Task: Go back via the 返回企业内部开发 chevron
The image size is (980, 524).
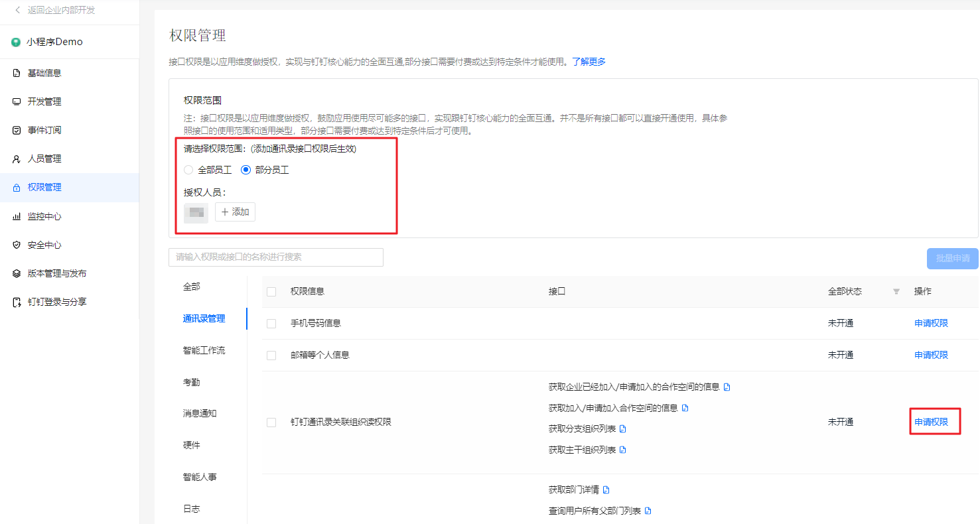Action: click(x=18, y=10)
